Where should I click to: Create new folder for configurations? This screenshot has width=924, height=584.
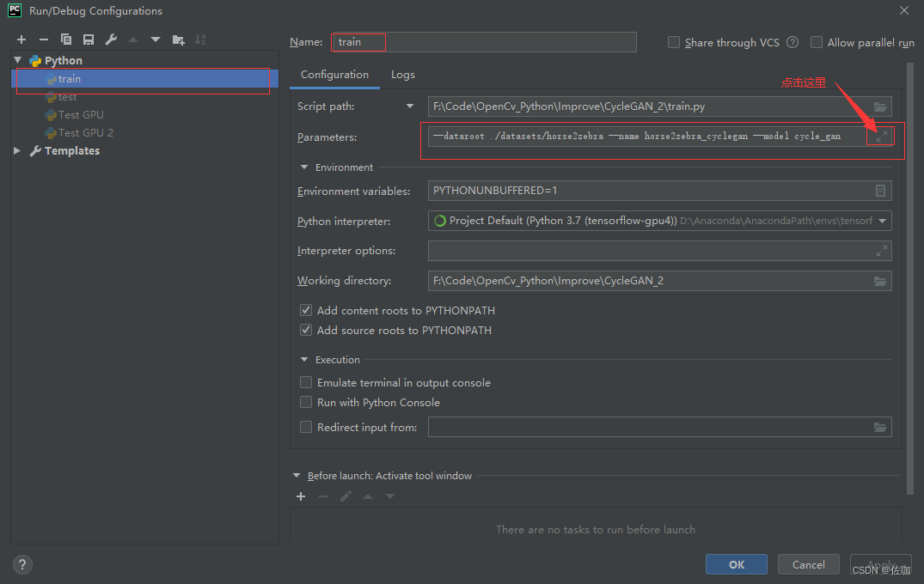(x=178, y=40)
